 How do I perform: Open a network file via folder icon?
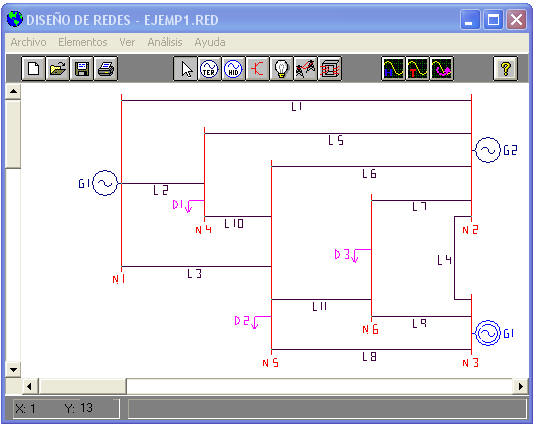(x=57, y=69)
